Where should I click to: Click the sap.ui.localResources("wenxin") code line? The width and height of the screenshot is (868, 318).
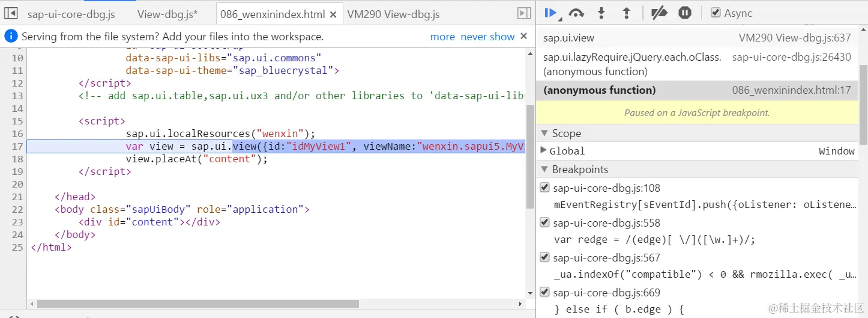coord(220,133)
